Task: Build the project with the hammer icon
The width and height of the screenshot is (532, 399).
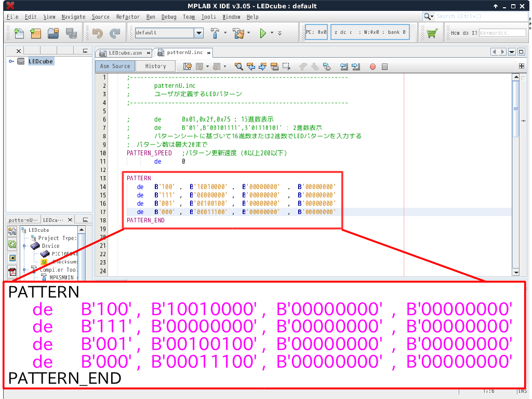Action: pyautogui.click(x=215, y=33)
